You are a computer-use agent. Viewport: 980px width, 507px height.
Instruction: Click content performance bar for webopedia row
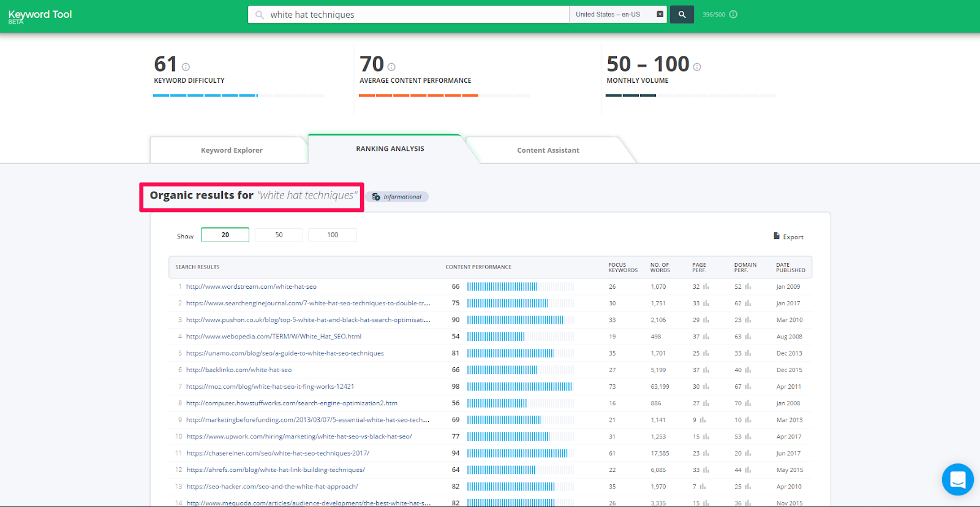pyautogui.click(x=521, y=337)
